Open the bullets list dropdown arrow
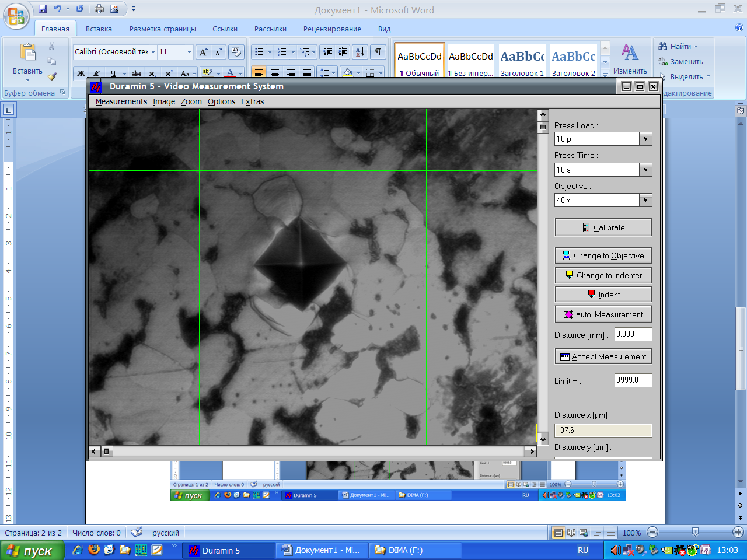 click(270, 52)
